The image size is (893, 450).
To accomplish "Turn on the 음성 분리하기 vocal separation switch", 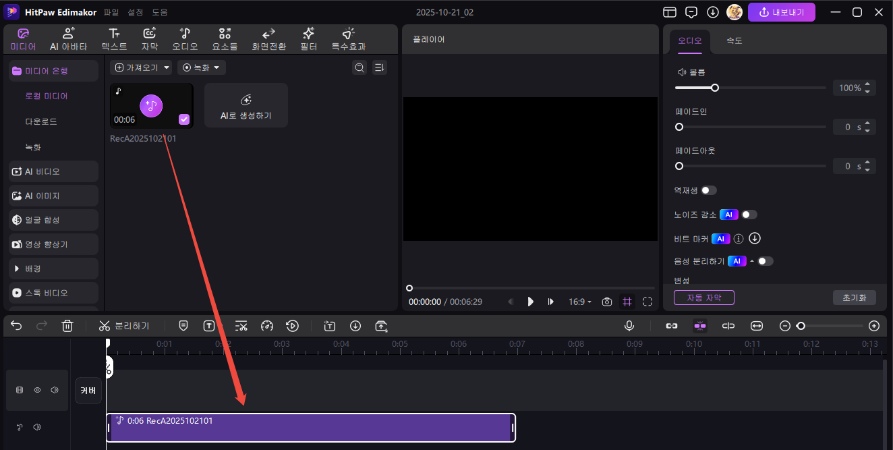I will tap(765, 261).
